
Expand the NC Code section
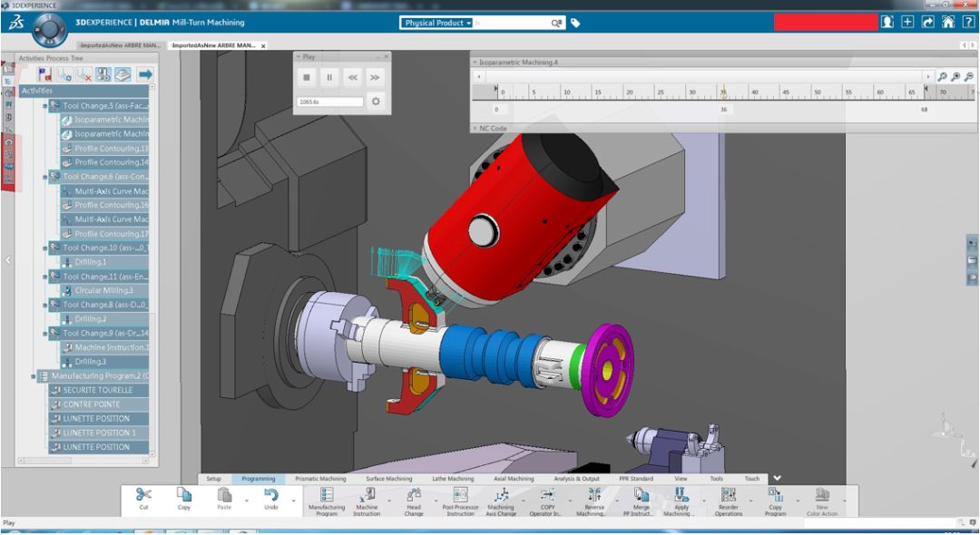click(x=475, y=128)
